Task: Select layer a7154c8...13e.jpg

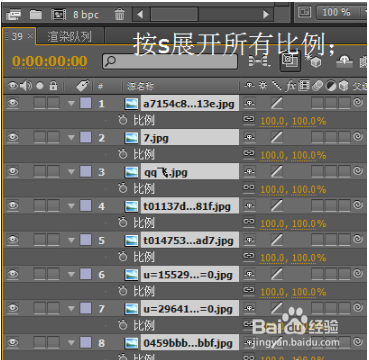Action: click(x=190, y=104)
